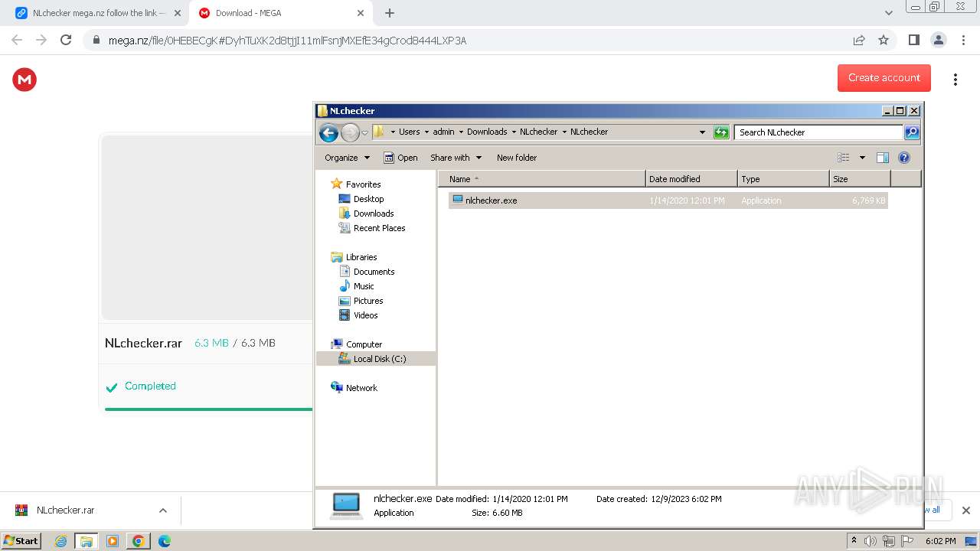Image resolution: width=980 pixels, height=551 pixels.
Task: Open the Share with dropdown
Action: (456, 158)
